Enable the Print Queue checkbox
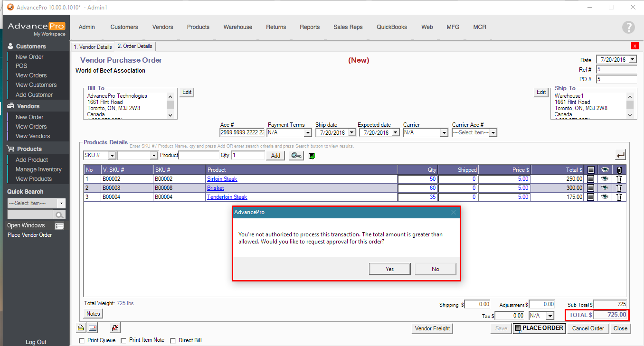 82,340
